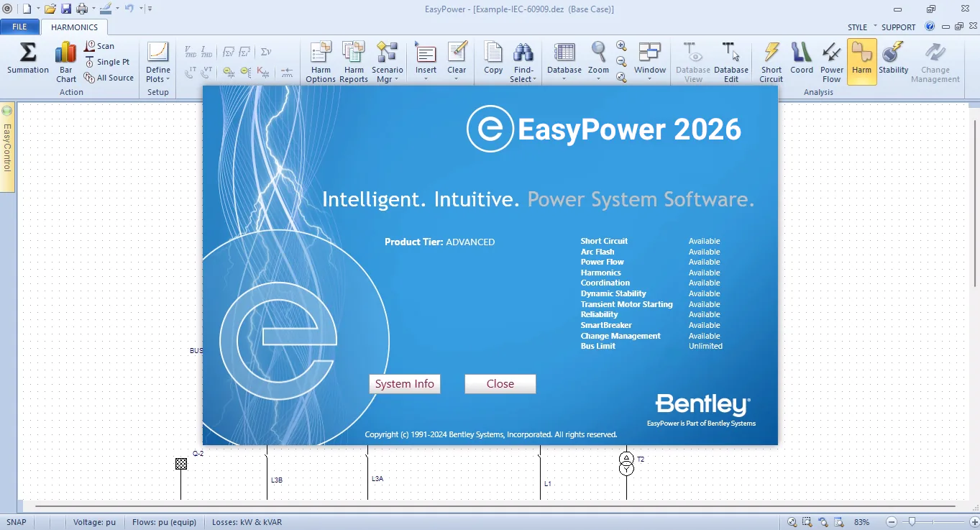The image size is (980, 530).
Task: Switch to Database Edit mode
Action: point(731,62)
